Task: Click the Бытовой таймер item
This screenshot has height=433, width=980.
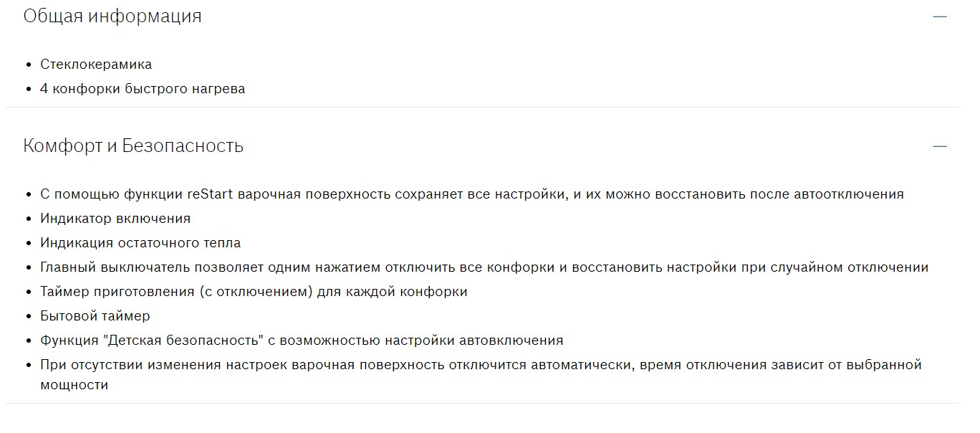Action: click(x=95, y=316)
